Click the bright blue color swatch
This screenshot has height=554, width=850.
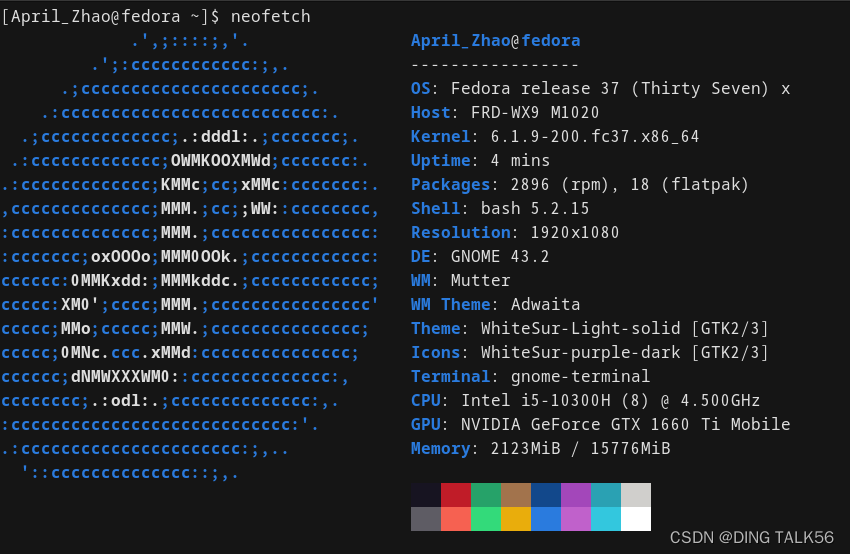pos(546,519)
